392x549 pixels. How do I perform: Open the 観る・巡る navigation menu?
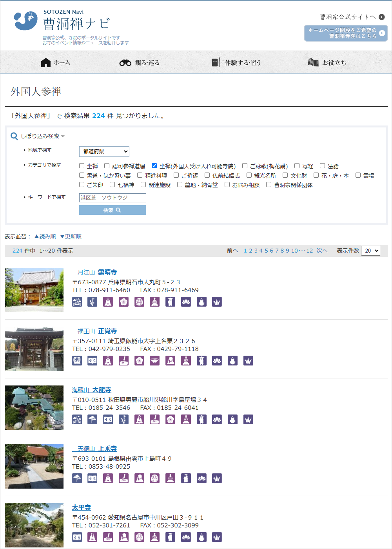[140, 63]
